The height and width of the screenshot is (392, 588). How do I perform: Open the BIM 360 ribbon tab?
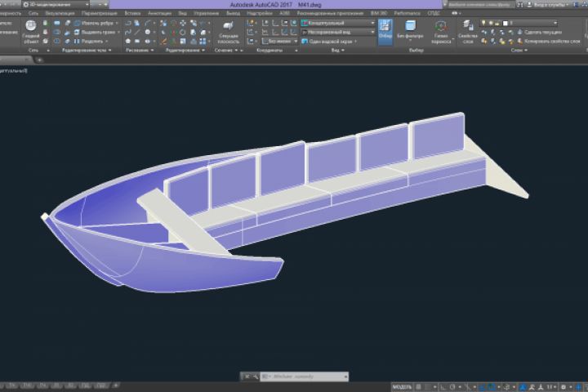[x=379, y=13]
